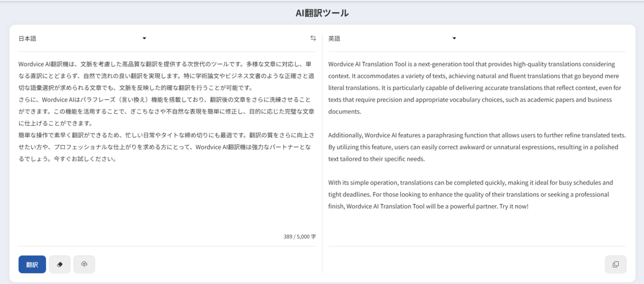The image size is (644, 284).
Task: Click the 389 / 5,000 字 character counter
Action: 300,236
